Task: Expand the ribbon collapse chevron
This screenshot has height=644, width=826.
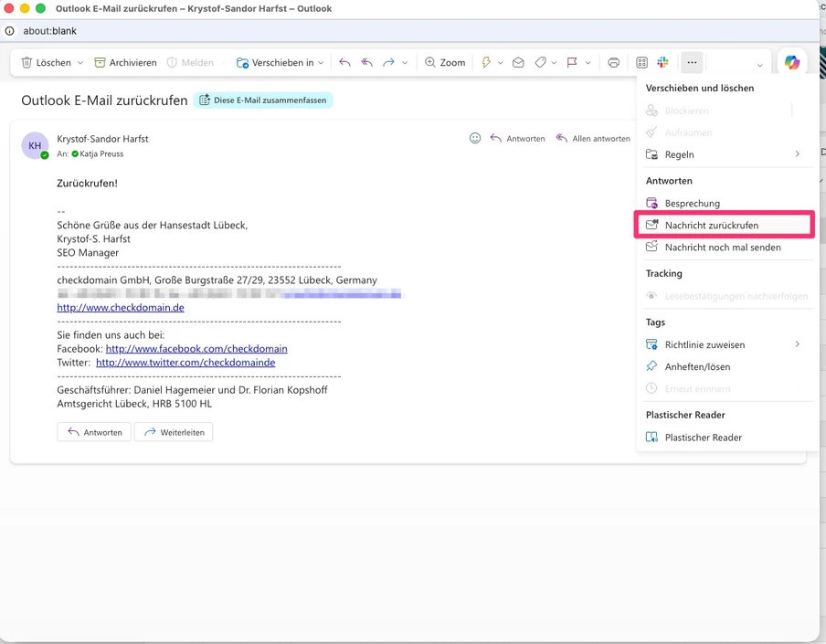Action: pyautogui.click(x=759, y=65)
